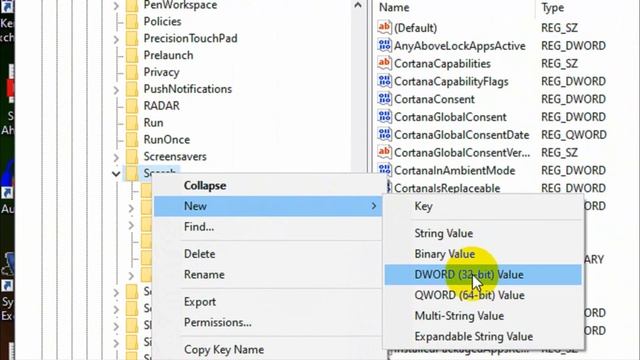Click the (Default) string value icon

click(x=384, y=27)
